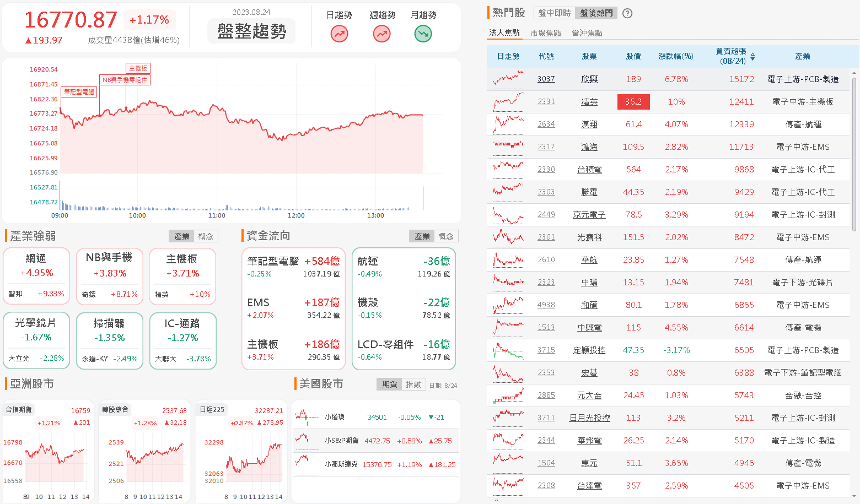Open the 市場焦點 tab

coord(546,33)
